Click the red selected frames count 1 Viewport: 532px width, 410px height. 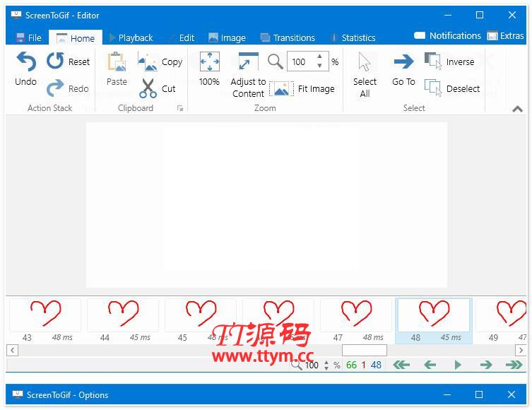click(x=363, y=365)
